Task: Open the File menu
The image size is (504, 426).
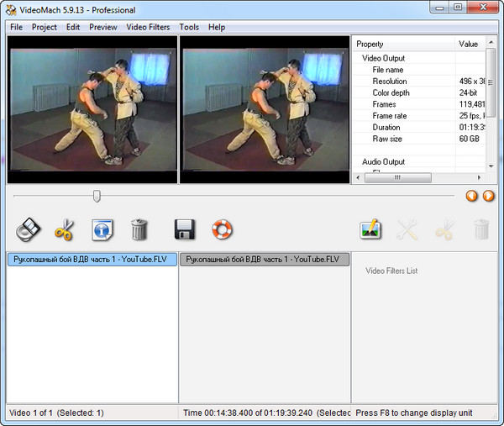Action: click(17, 27)
